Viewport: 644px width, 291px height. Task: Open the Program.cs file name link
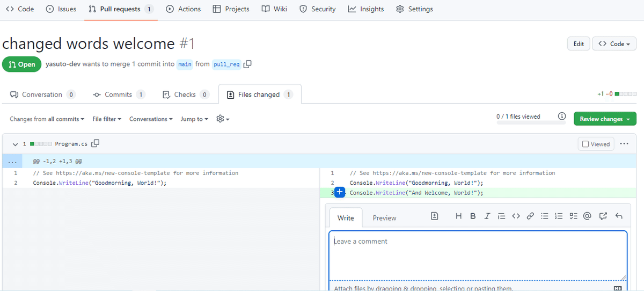(71, 144)
